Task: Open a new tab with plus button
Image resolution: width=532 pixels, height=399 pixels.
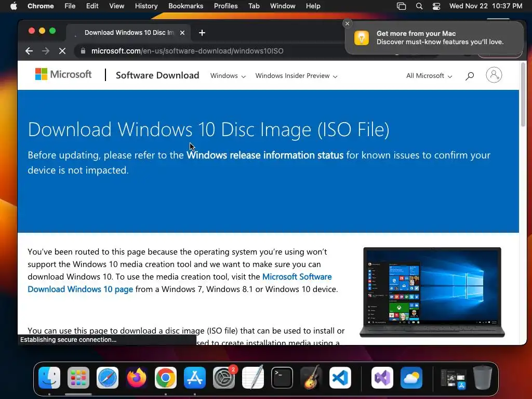Action: tap(202, 33)
